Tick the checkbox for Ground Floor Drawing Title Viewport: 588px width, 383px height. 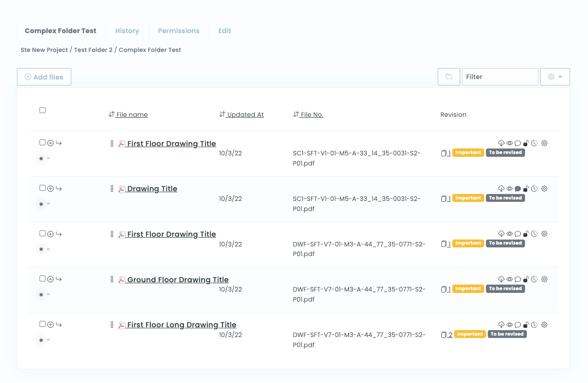43,279
